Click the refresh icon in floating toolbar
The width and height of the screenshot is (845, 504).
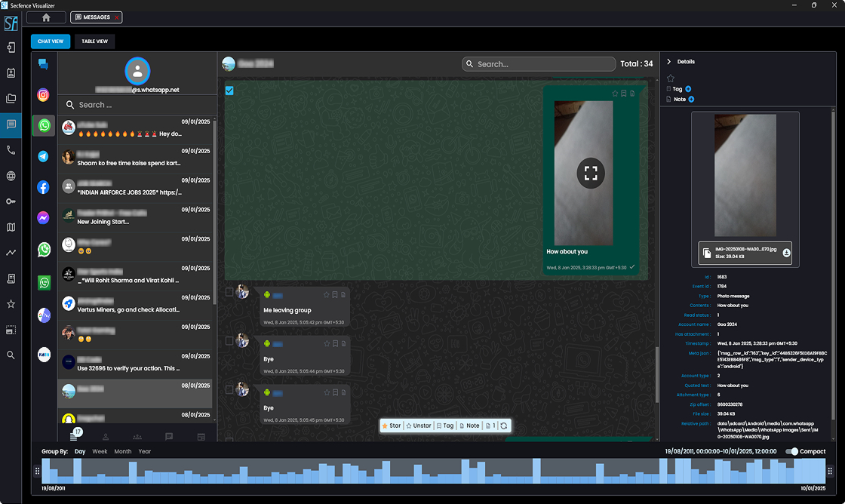tap(504, 426)
